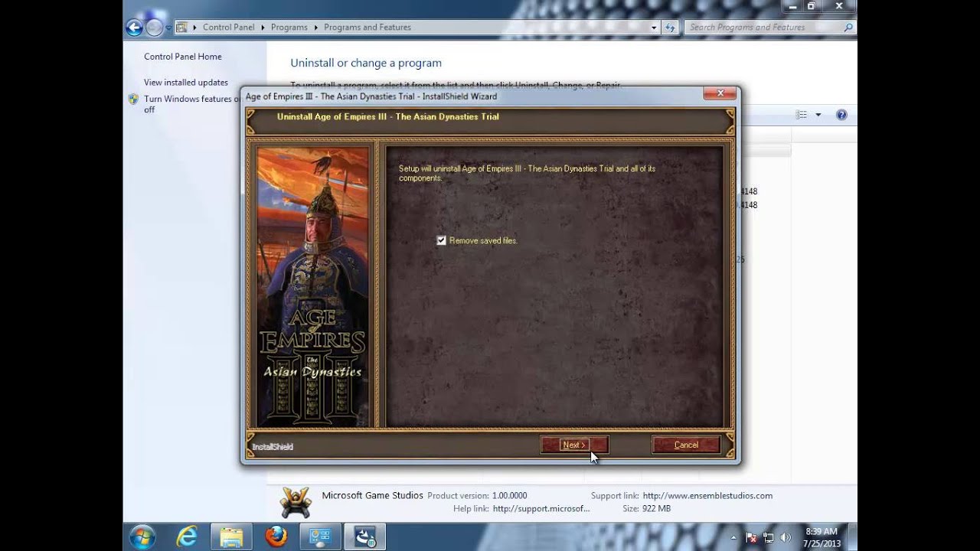Click the shield icon beside Windows features
The height and width of the screenshot is (551, 980).
(133, 99)
